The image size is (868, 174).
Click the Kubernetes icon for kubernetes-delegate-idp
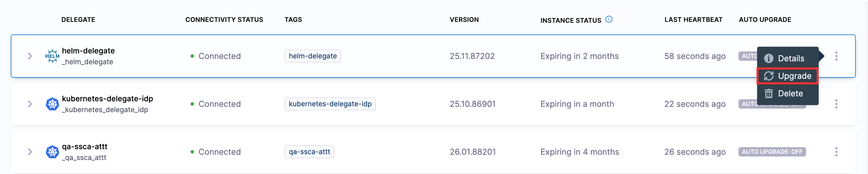52,104
